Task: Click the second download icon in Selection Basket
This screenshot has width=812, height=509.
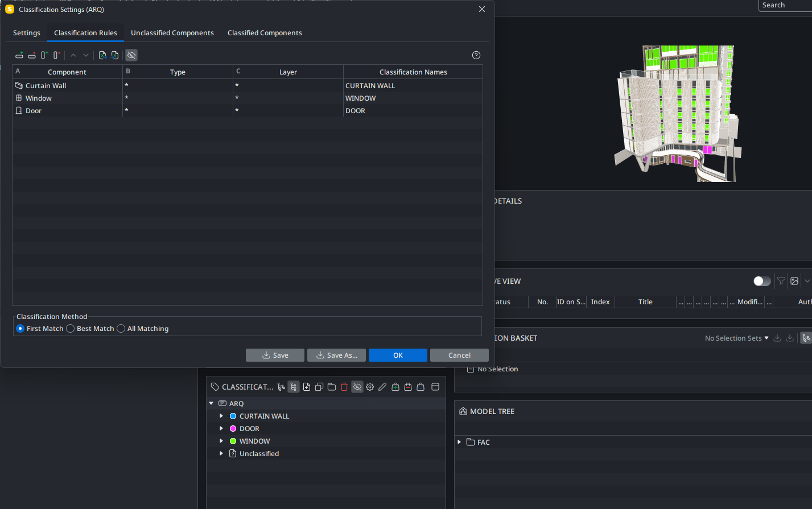Action: coord(790,338)
